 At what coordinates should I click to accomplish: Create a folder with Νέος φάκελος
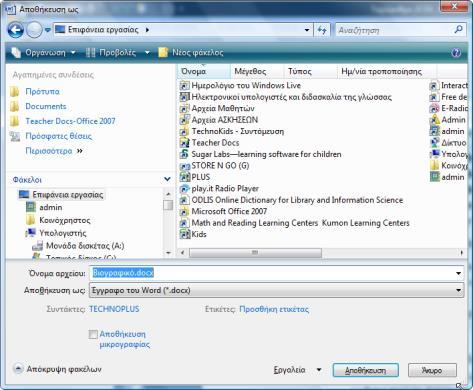(x=191, y=52)
